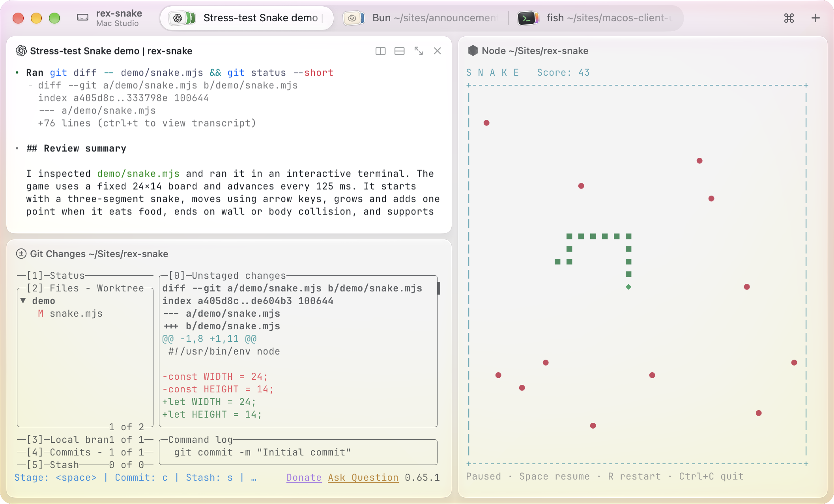This screenshot has height=504, width=834.
Task: Click the '+76 lines (ctrl+t to view transcript)' text
Action: [x=147, y=123]
